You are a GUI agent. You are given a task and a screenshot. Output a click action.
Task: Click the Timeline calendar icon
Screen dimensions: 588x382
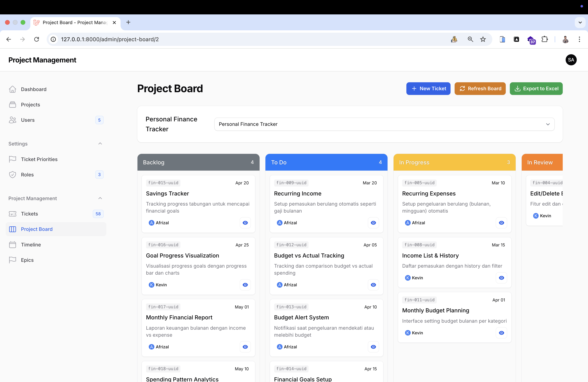(x=12, y=245)
